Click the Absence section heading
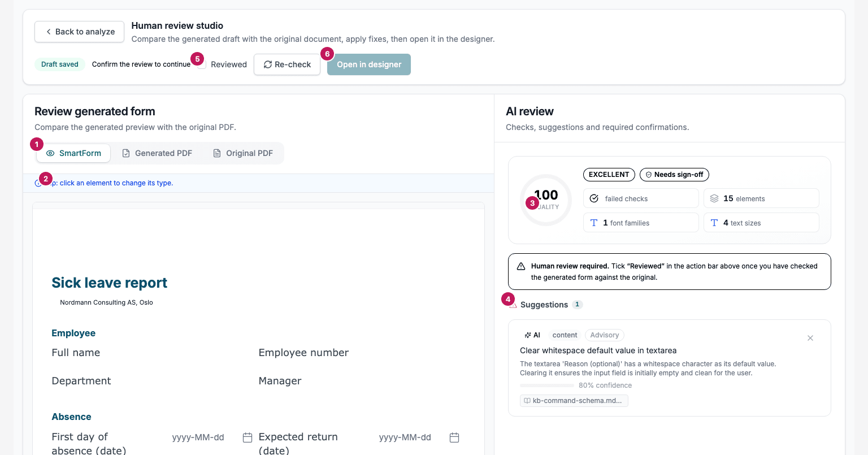 tap(71, 417)
